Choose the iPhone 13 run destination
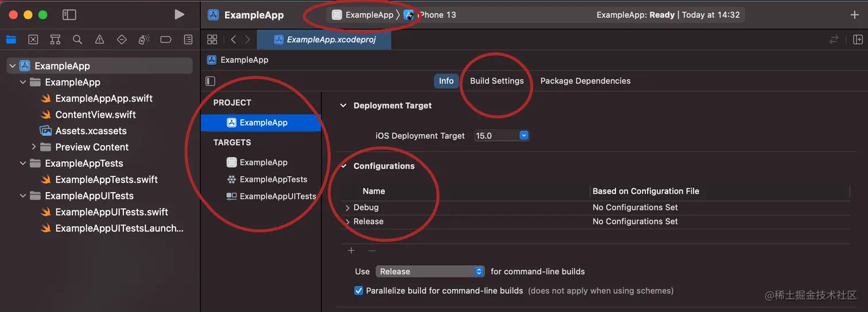 pos(430,15)
